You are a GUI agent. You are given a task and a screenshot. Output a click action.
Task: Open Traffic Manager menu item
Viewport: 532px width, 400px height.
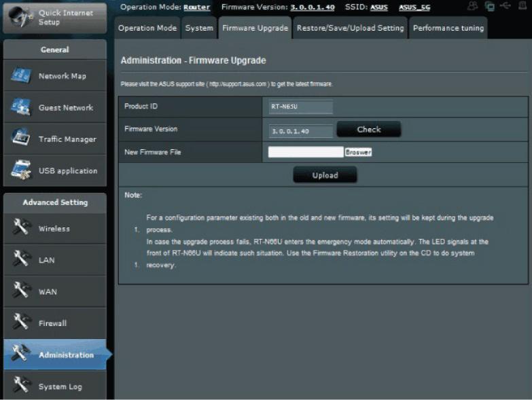point(55,139)
